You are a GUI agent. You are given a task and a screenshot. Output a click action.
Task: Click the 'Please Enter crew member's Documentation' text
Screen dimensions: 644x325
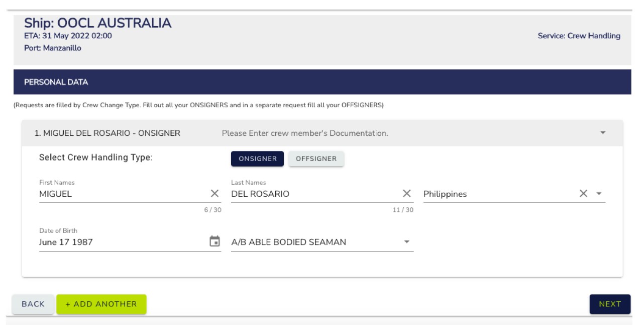tap(305, 133)
